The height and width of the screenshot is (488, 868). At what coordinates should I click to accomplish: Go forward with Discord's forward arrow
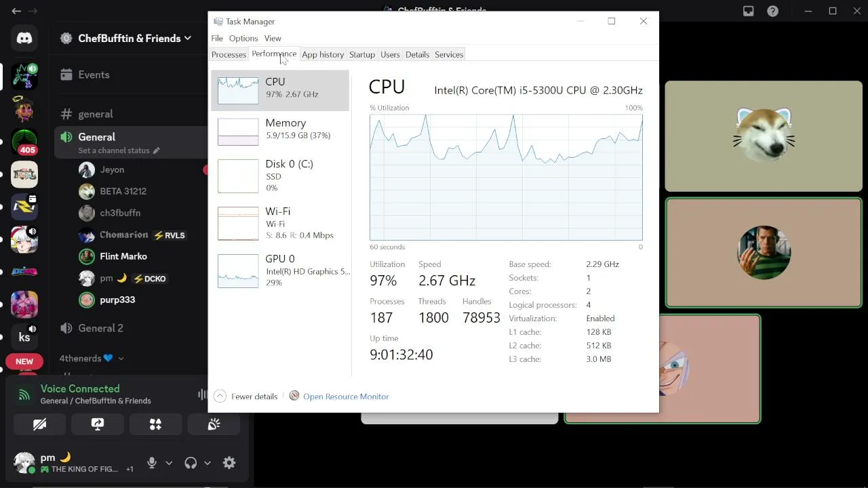coord(33,11)
